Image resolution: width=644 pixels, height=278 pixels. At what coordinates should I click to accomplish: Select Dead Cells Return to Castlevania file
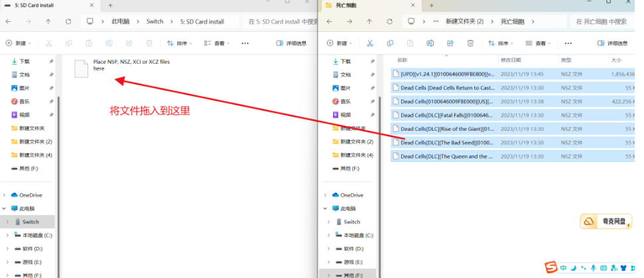click(x=513, y=88)
